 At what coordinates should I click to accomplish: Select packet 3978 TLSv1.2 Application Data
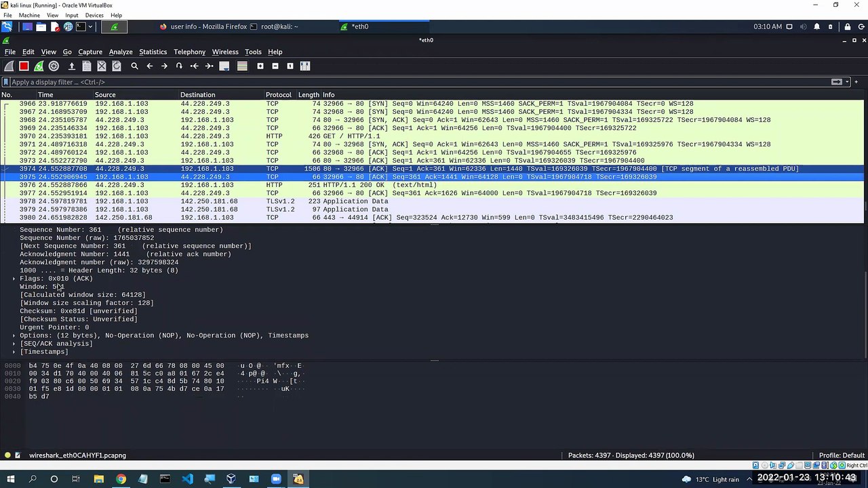point(432,201)
